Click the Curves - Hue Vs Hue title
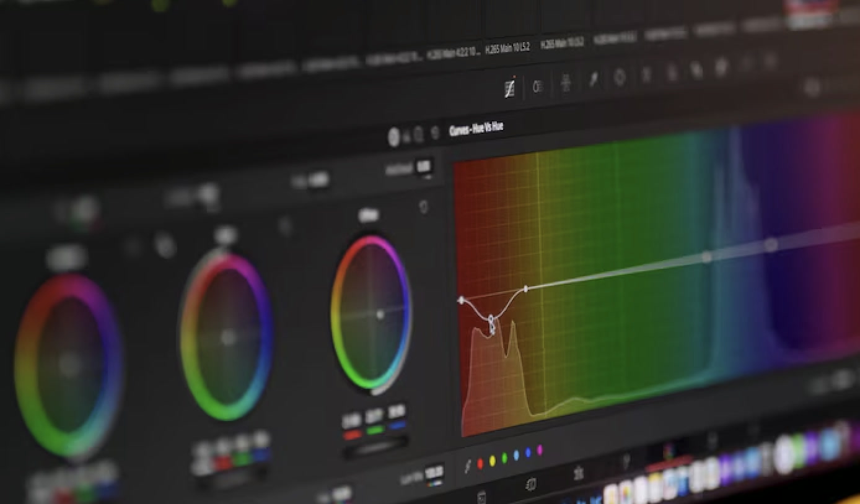This screenshot has width=860, height=504. pos(476,128)
